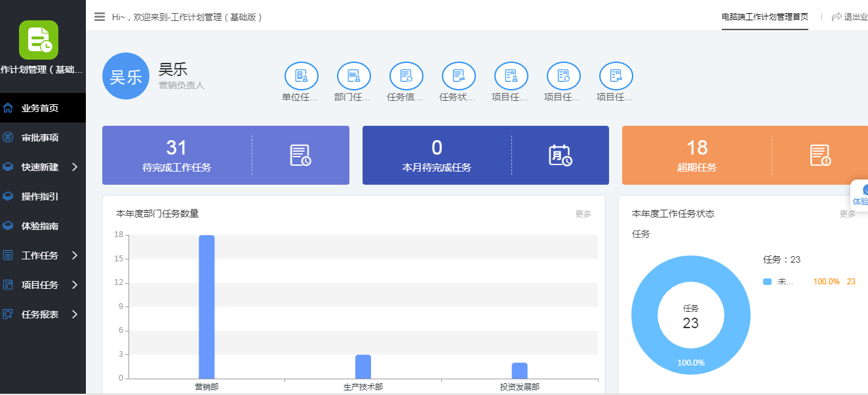Open the 部门任... shortcut icon
The height and width of the screenshot is (395, 868).
point(353,76)
